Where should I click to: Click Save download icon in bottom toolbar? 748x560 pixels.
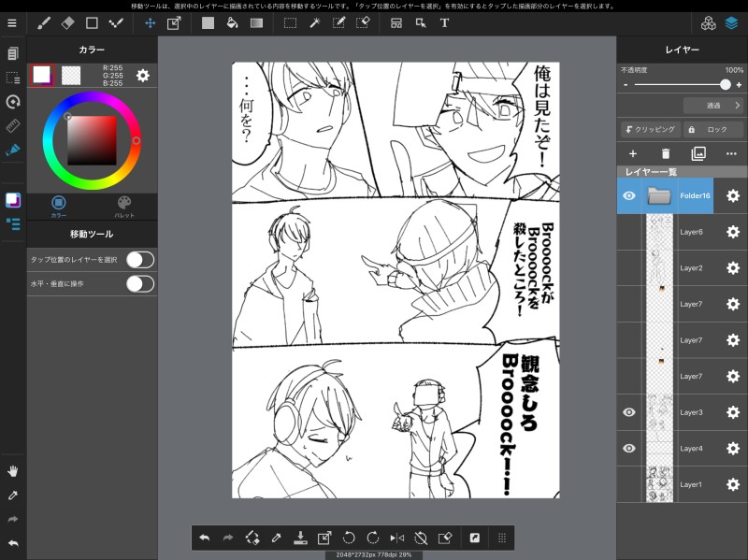pyautogui.click(x=300, y=538)
